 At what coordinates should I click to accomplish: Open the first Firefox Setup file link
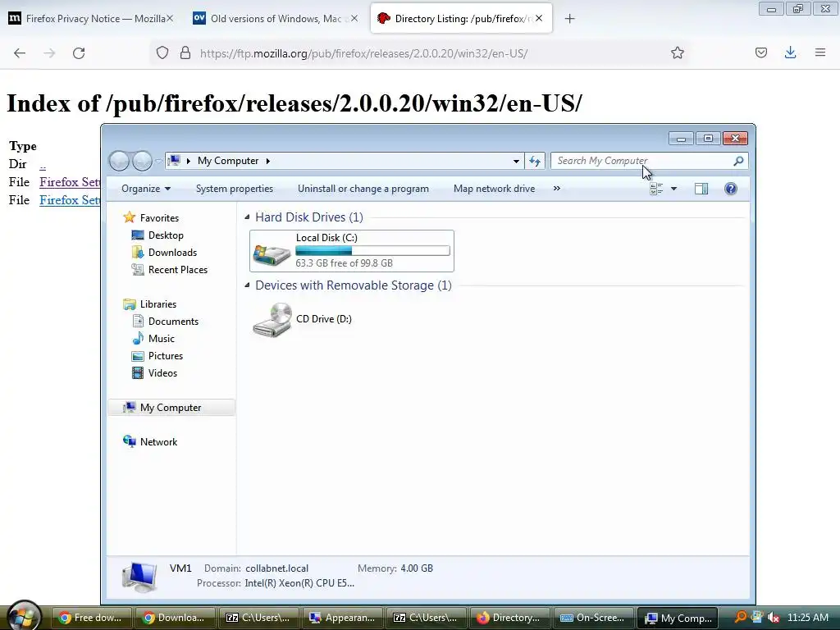click(x=70, y=182)
